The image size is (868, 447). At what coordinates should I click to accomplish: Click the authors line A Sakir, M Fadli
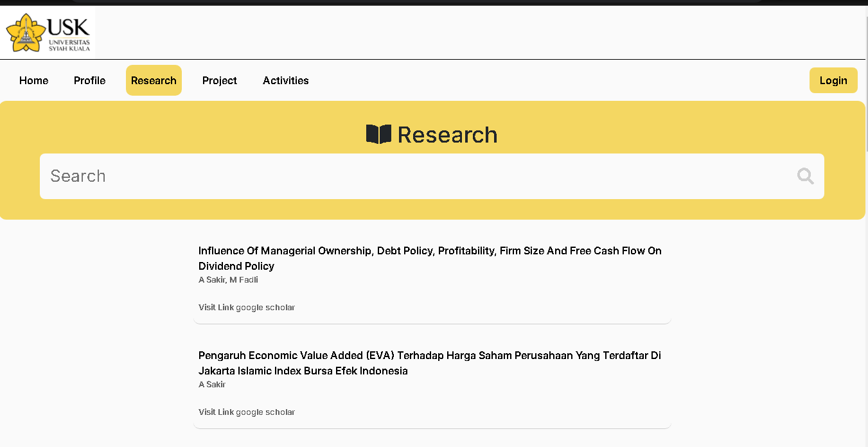click(228, 280)
